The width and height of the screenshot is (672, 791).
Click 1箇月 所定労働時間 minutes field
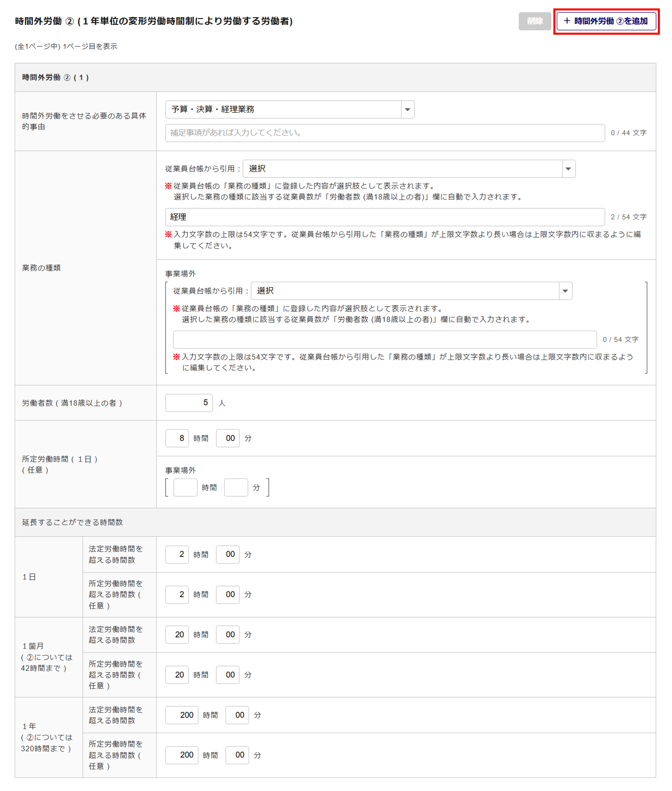point(227,675)
